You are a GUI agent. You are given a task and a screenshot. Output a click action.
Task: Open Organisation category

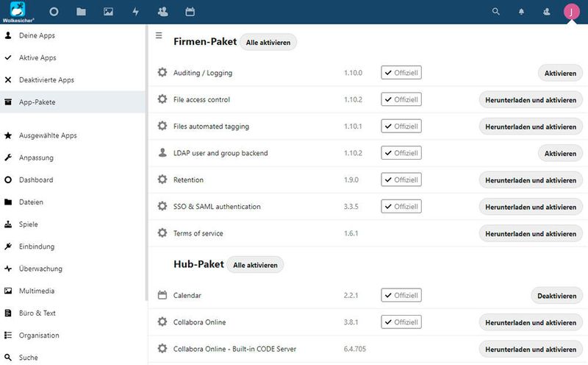pos(73,335)
